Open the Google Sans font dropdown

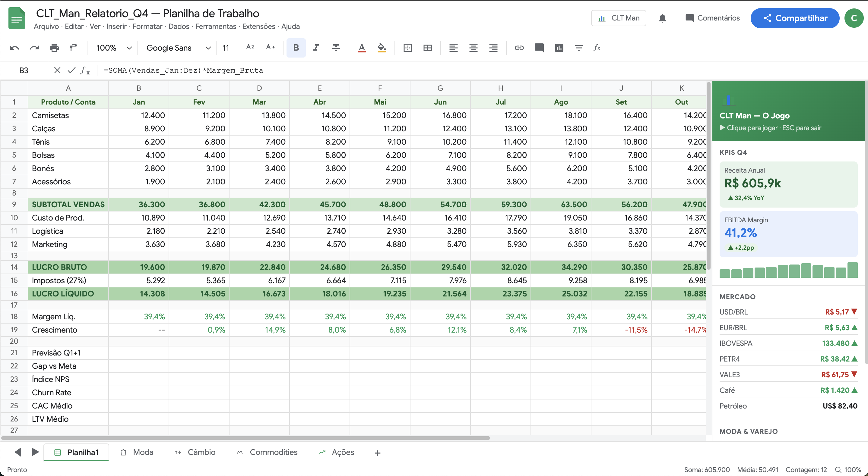coord(178,48)
